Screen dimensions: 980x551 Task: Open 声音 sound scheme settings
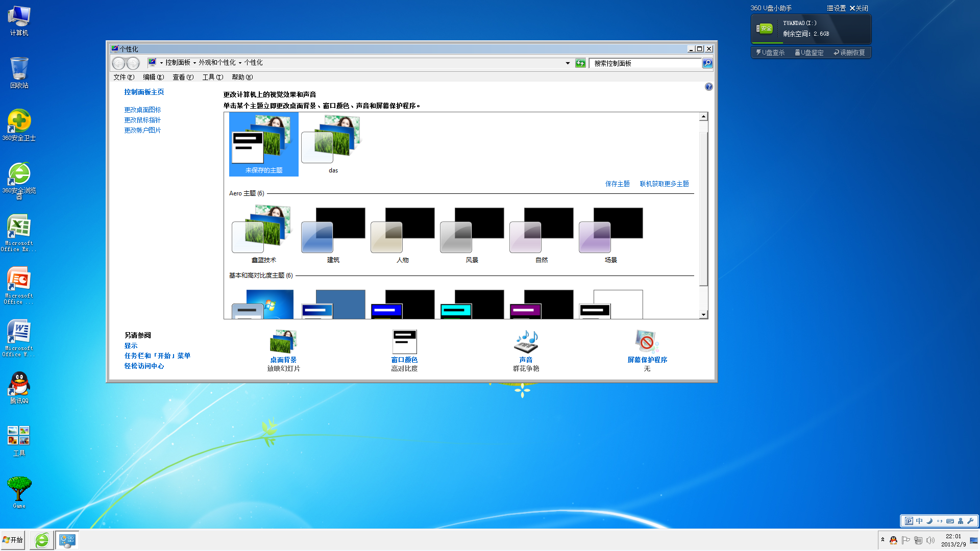pos(526,350)
